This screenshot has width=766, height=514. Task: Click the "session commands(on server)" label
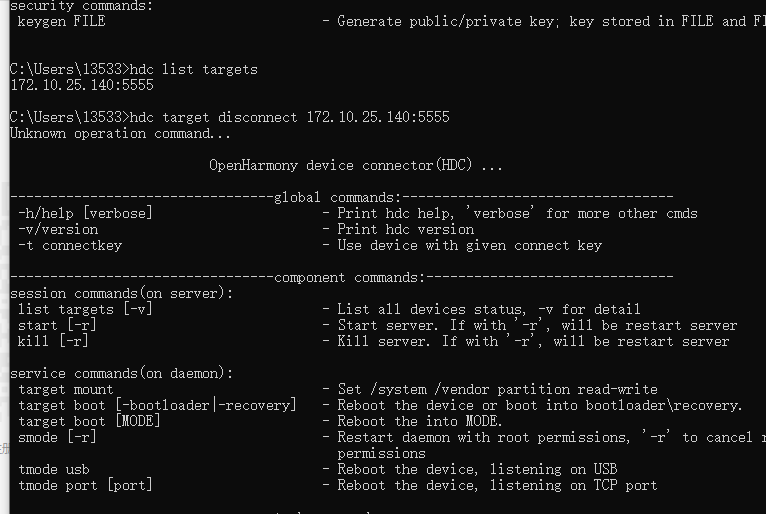click(121, 293)
